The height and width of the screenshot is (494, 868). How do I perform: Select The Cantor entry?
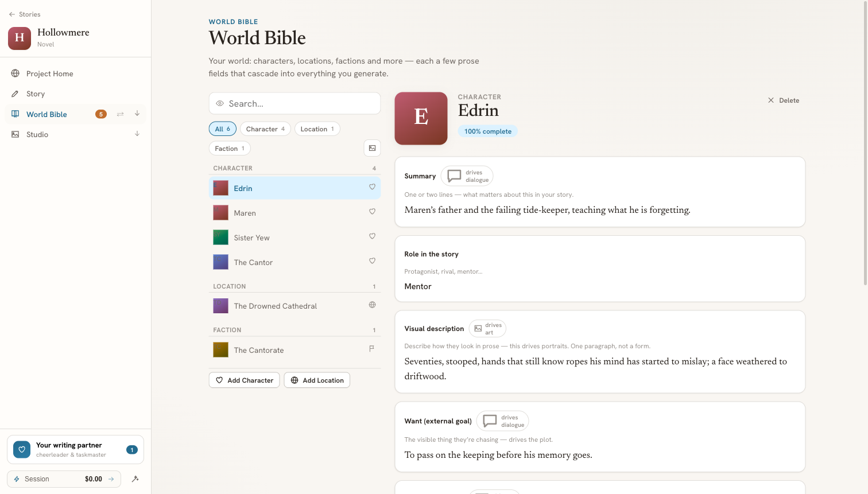[294, 262]
